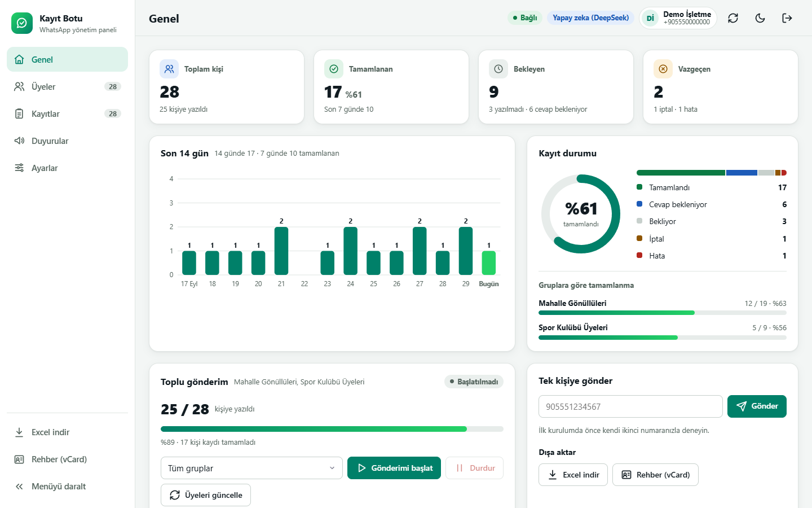
Task: Click the %61 donut chart
Action: 581,214
